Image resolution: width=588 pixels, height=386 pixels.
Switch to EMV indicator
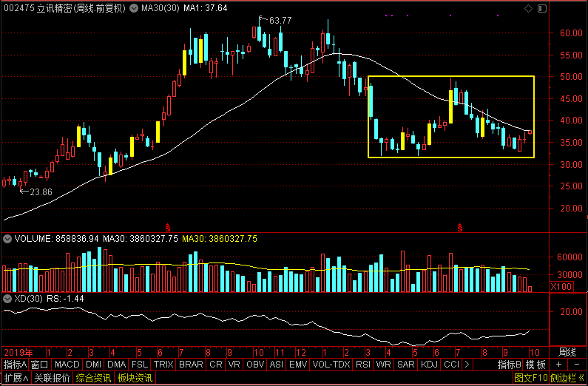coord(298,365)
